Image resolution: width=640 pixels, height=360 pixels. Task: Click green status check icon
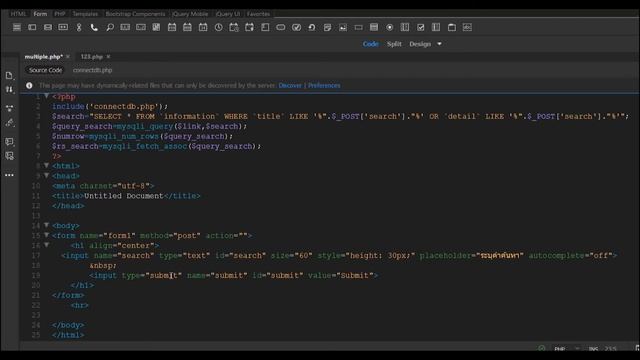tap(542, 349)
